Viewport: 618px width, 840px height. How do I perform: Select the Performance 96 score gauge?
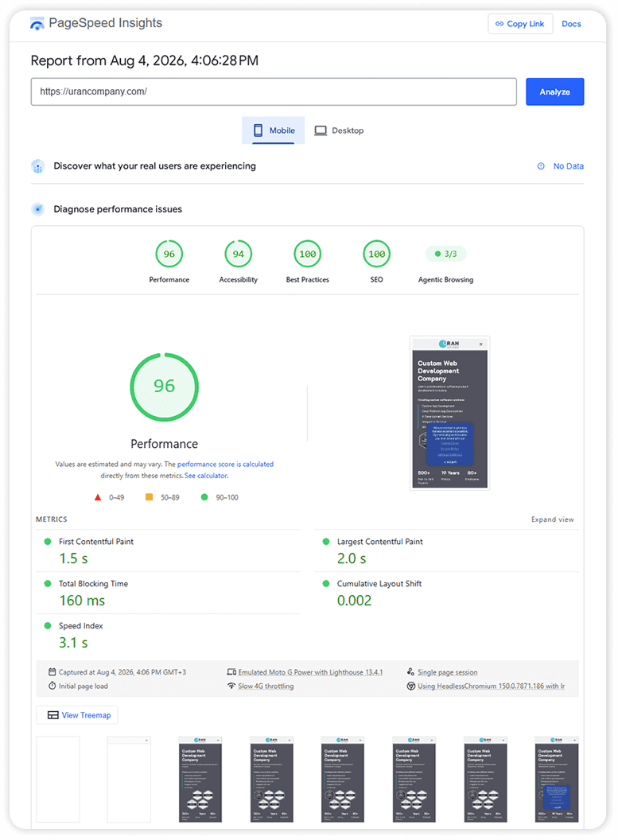[169, 254]
